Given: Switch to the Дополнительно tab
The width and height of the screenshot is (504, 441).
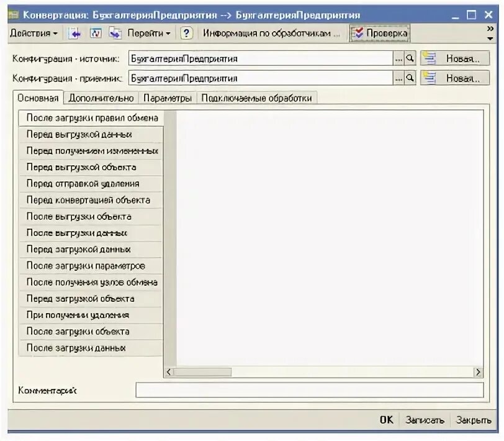Looking at the screenshot, I should [101, 98].
